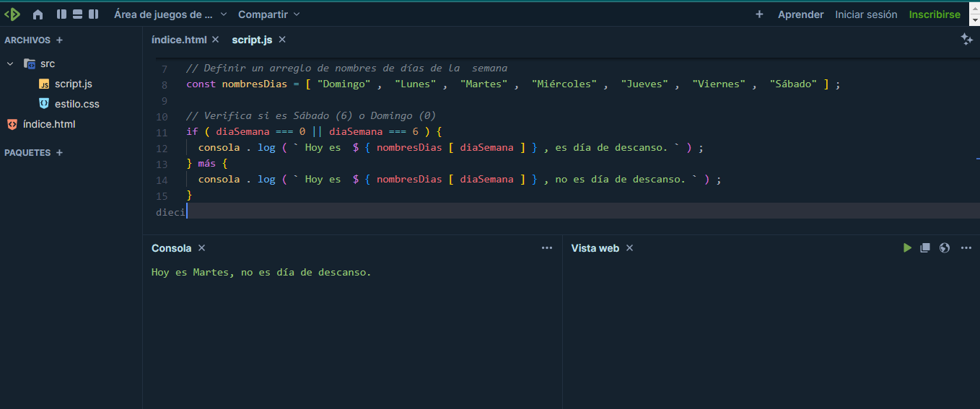Select the Consola panel tab
Screen dimensions: 980x409
point(172,248)
